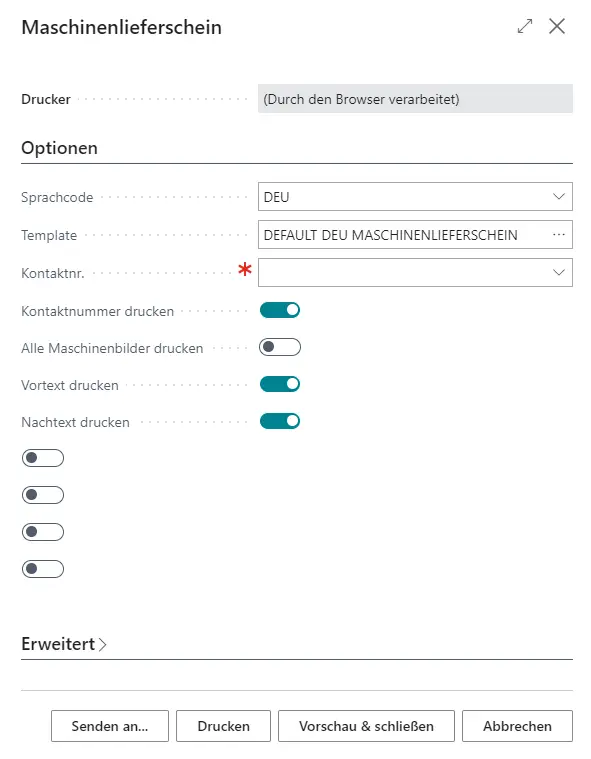Disable Kontaktnummer drucken toggle
This screenshot has width=591, height=759.
tap(280, 310)
